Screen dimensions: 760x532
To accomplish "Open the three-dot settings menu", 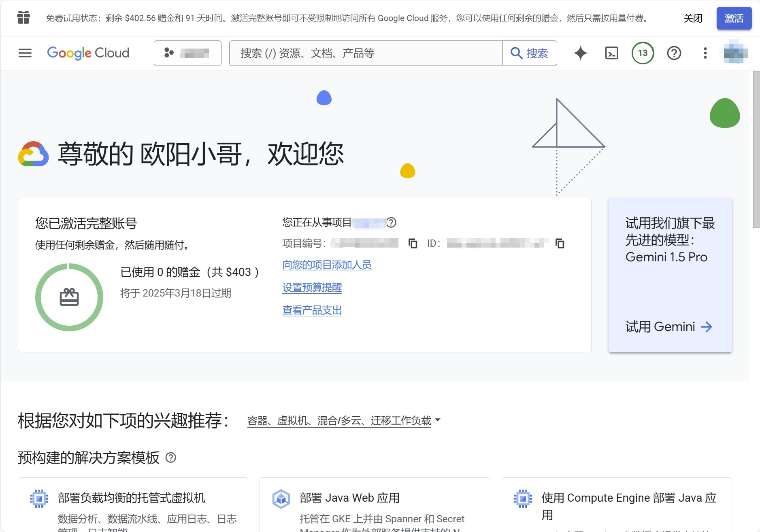I will click(x=705, y=53).
